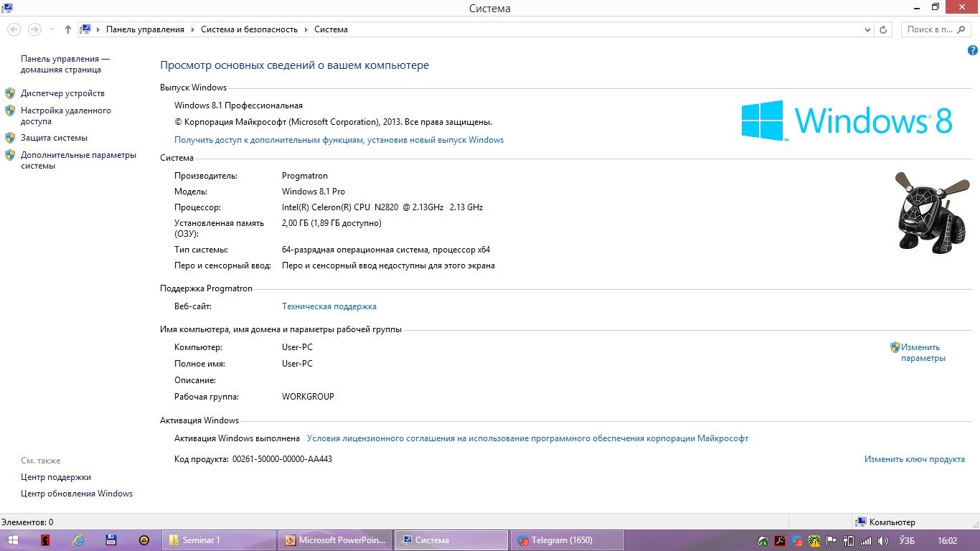The image size is (980, 551).
Task: Open the recent locations dropdown arrow
Action: (52, 30)
